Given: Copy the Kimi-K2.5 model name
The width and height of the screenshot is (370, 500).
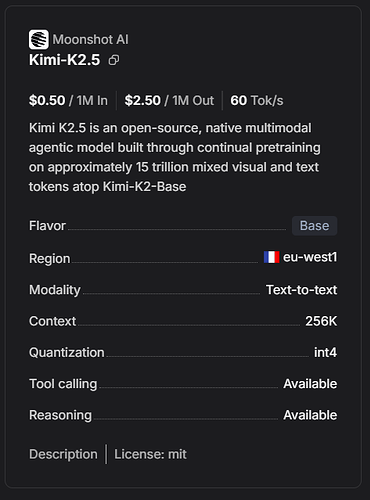Looking at the screenshot, I should (114, 60).
